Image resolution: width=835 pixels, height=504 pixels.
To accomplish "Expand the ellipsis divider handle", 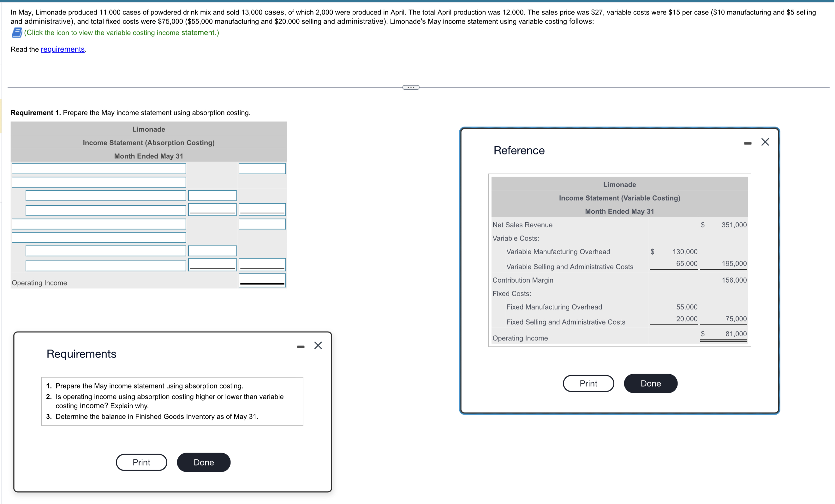I will 411,87.
